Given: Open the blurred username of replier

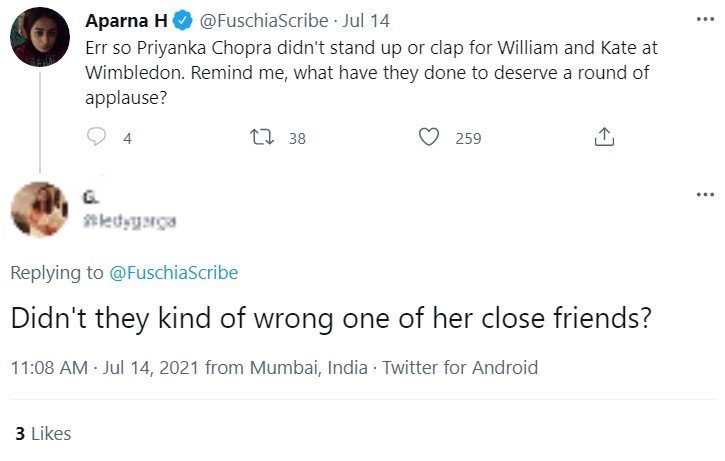Looking at the screenshot, I should click(x=129, y=221).
